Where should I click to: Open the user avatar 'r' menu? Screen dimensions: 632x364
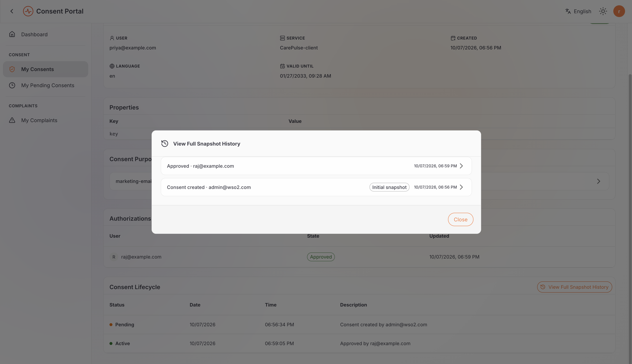click(x=619, y=11)
